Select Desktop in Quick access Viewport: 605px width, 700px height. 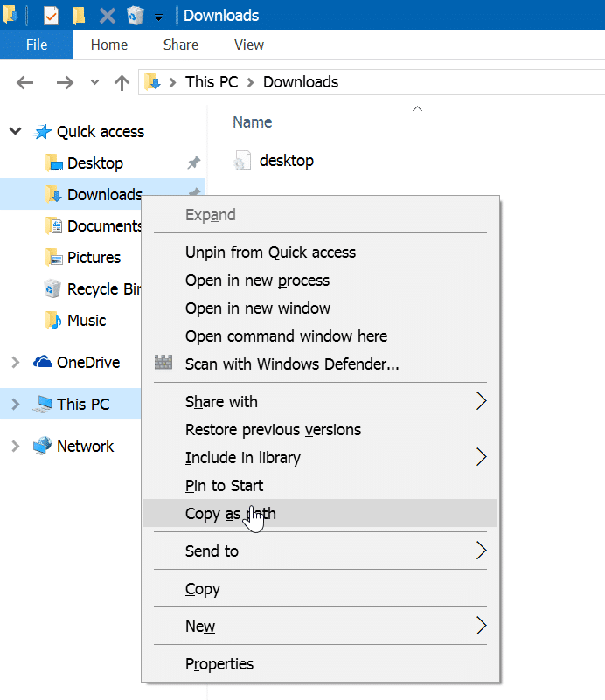coord(94,163)
